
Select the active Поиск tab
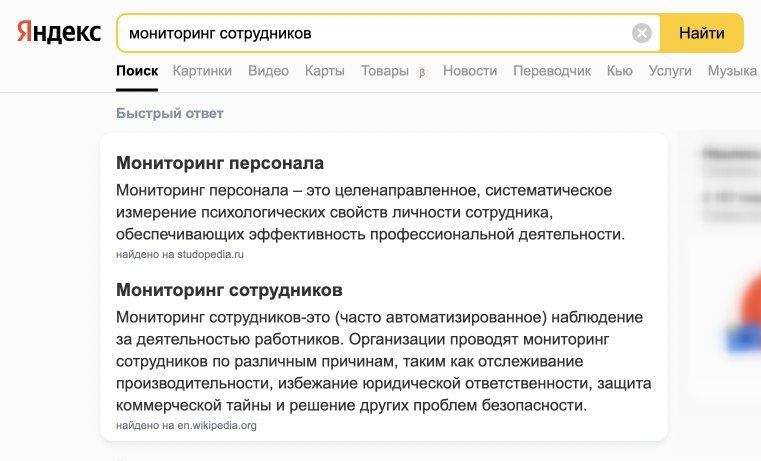(137, 71)
